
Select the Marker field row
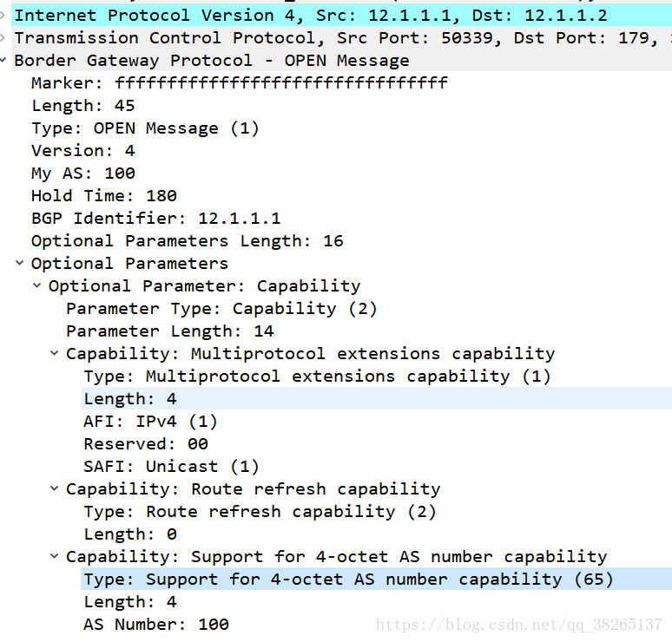[x=239, y=83]
